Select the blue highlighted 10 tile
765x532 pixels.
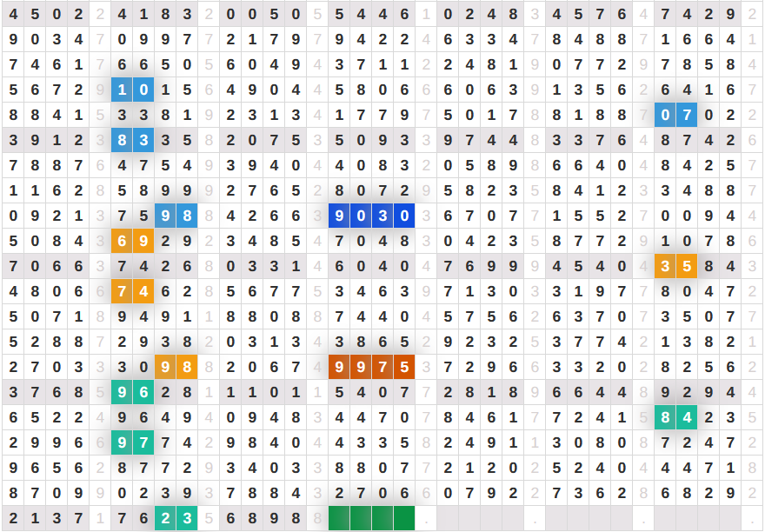[133, 90]
